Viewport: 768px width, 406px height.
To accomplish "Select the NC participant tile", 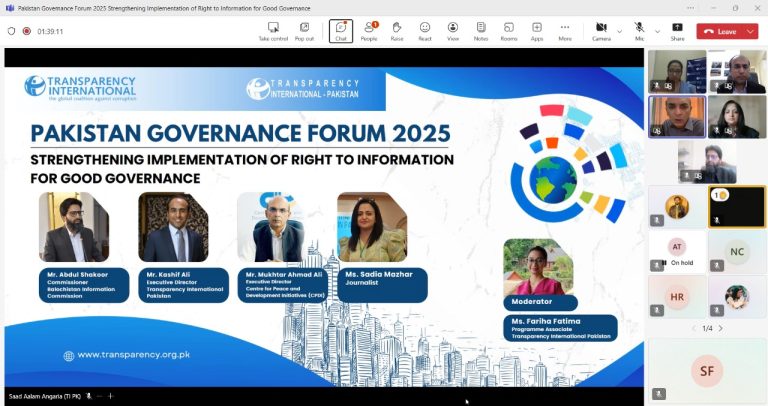I will point(737,251).
